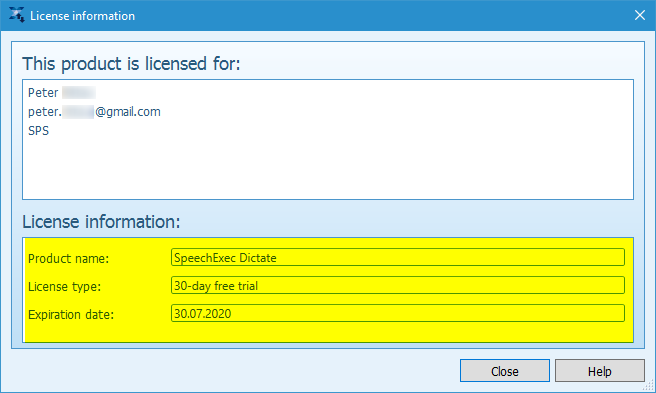Click the SpeechExec app icon in the title bar

point(16,15)
